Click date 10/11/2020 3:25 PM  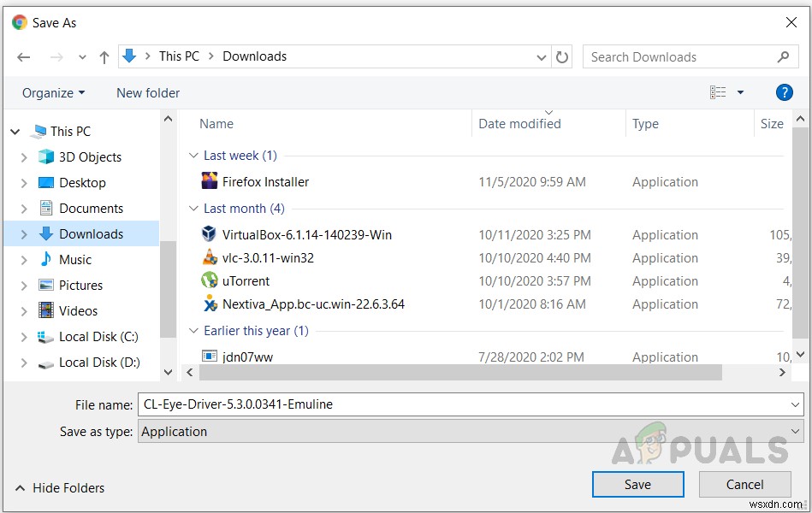535,235
